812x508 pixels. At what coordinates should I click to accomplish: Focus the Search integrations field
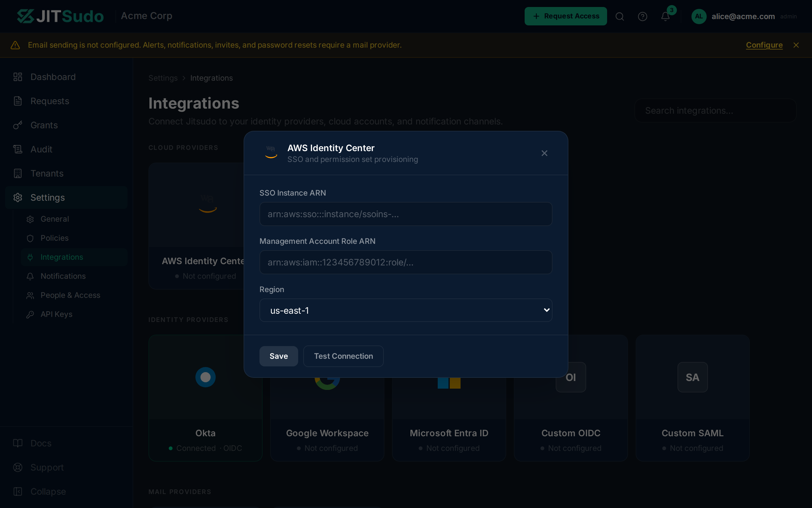pyautogui.click(x=715, y=110)
